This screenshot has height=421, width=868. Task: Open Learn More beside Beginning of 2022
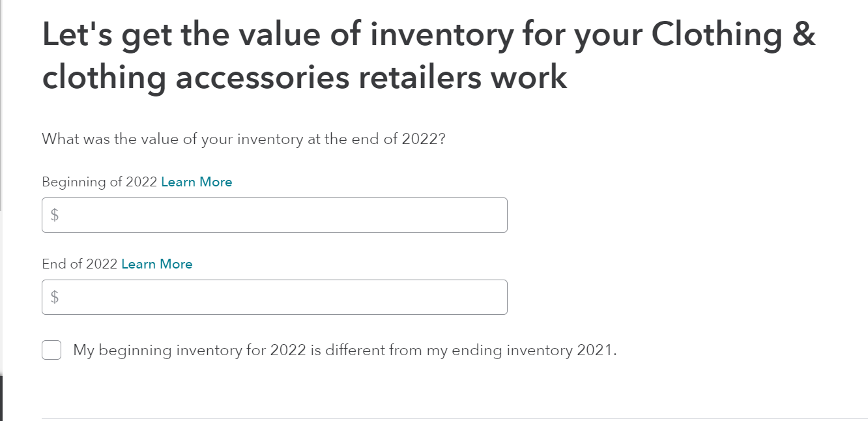coord(196,182)
